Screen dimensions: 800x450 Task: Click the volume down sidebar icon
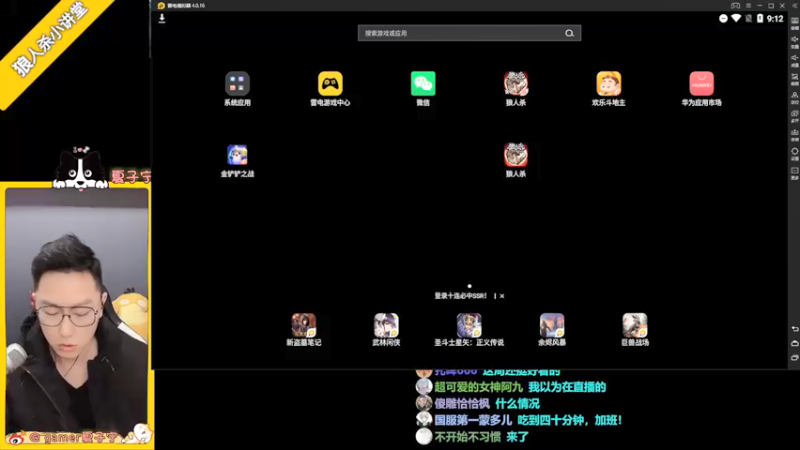pyautogui.click(x=794, y=60)
